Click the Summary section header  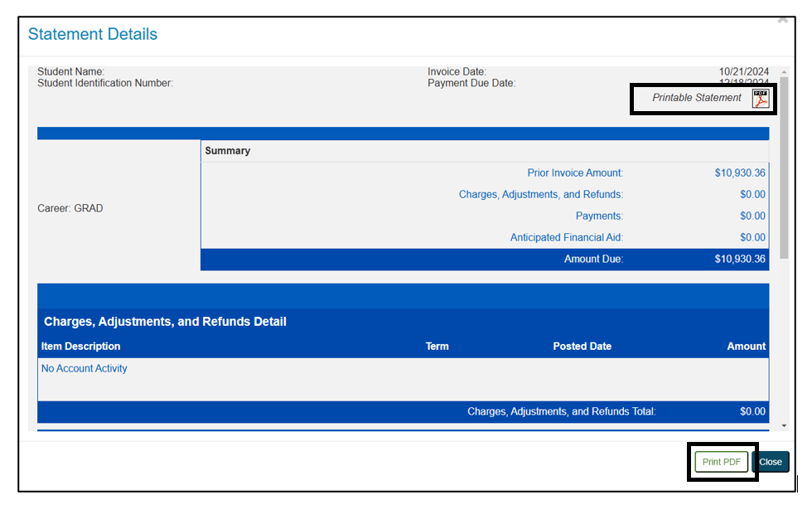227,150
